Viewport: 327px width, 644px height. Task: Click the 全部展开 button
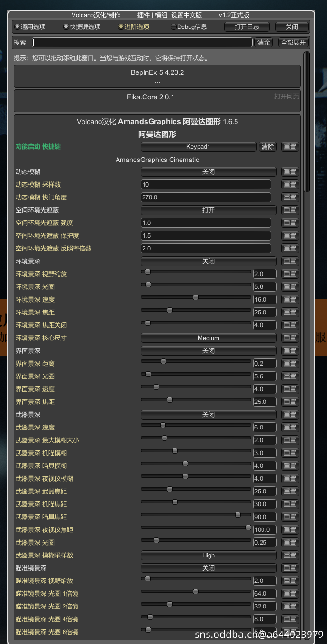[293, 43]
